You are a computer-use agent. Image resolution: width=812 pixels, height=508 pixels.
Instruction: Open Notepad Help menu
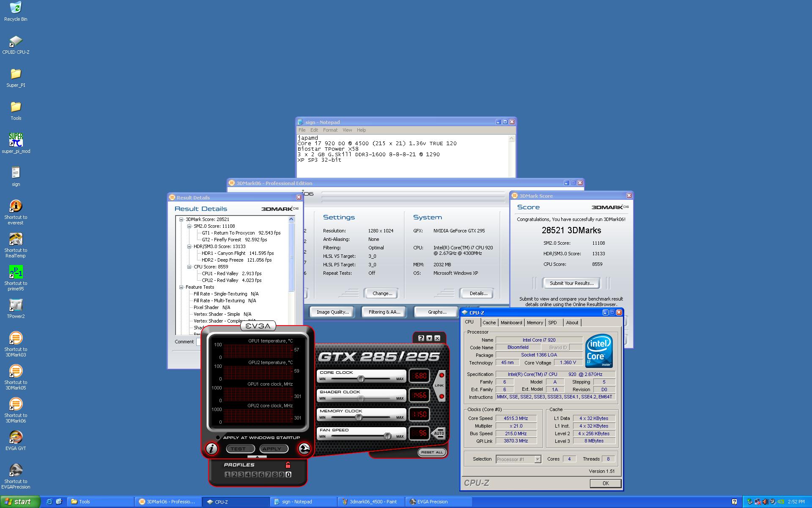[x=361, y=130]
